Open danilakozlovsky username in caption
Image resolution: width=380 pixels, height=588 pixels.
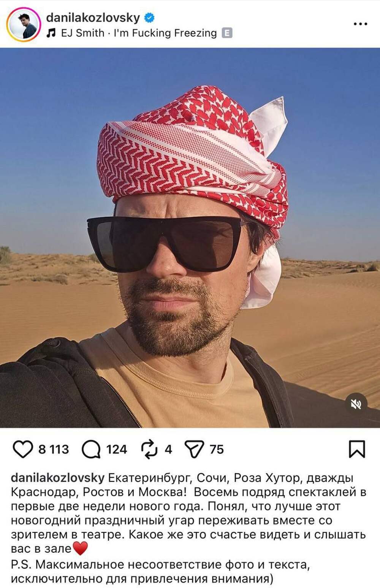[x=58, y=478]
